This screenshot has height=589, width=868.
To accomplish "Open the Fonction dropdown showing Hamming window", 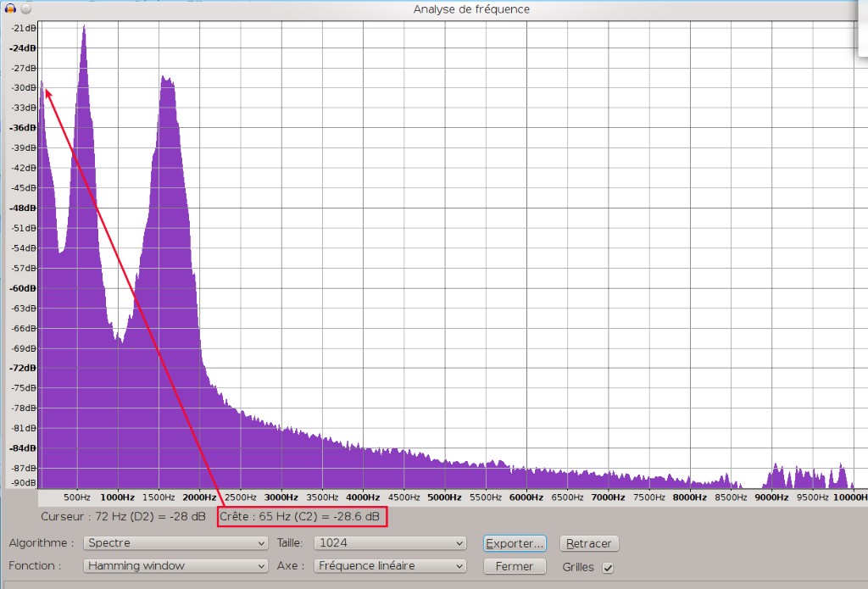I will tap(175, 566).
